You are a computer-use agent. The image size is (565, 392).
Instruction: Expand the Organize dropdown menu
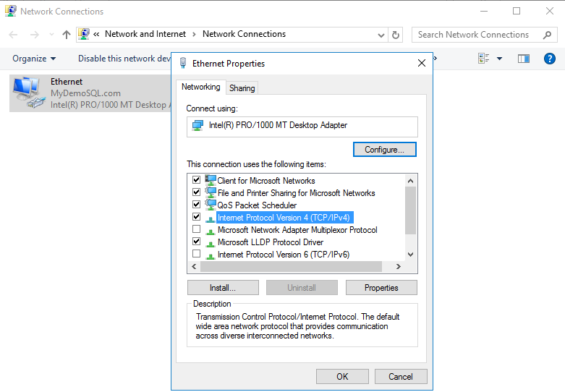coord(34,59)
